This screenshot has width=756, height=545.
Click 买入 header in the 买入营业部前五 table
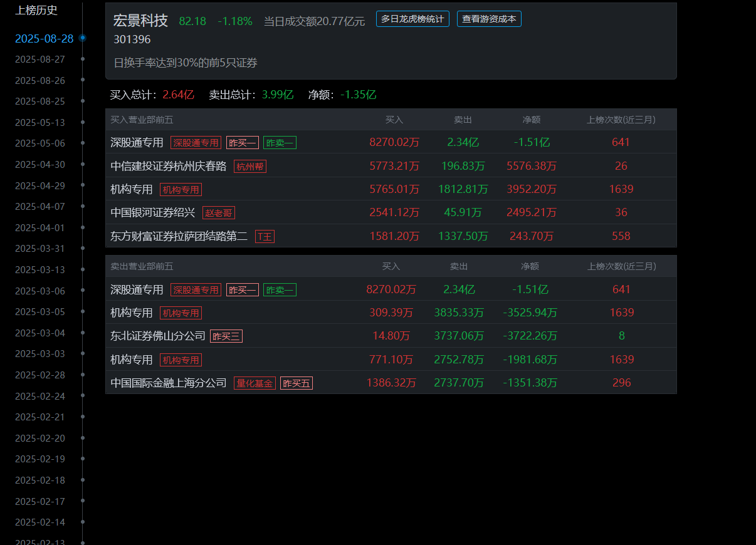tap(394, 120)
